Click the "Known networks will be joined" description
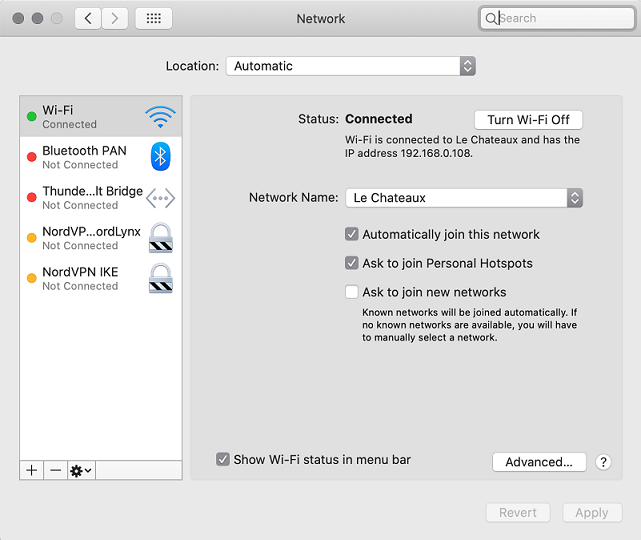The height and width of the screenshot is (540, 641). (469, 325)
